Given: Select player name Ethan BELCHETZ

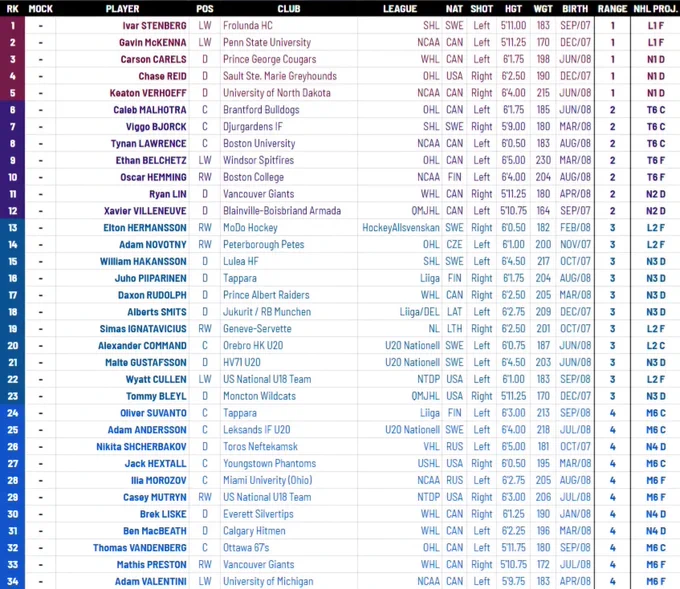Looking at the screenshot, I should click(x=151, y=160).
